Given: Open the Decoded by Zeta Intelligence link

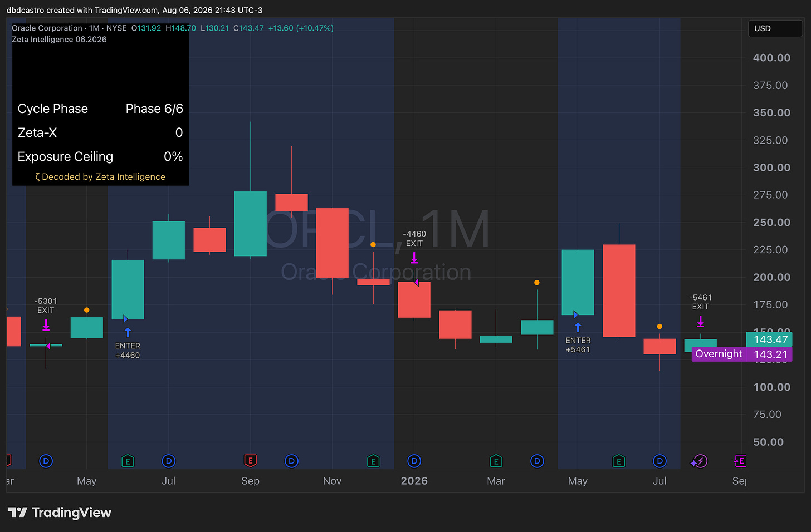Looking at the screenshot, I should tap(100, 177).
